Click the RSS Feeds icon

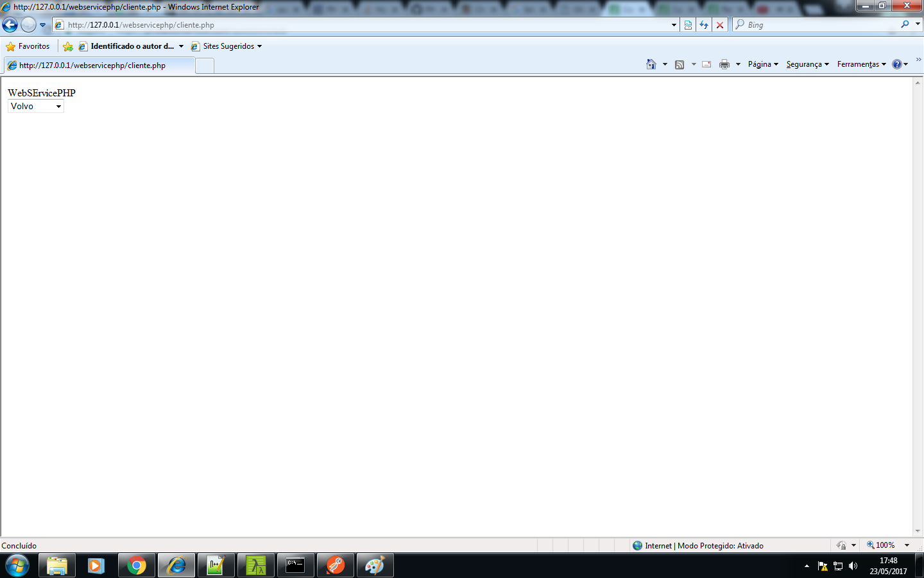tap(680, 64)
